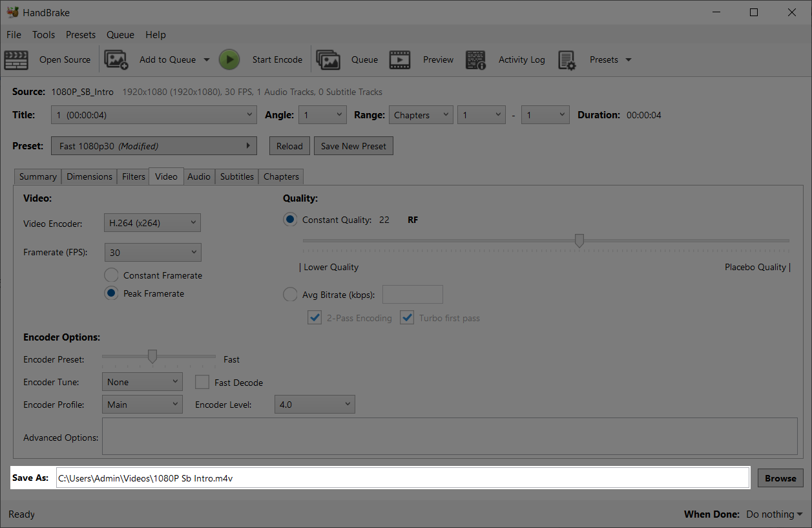Enable Fast Decode checkbox

click(x=202, y=382)
